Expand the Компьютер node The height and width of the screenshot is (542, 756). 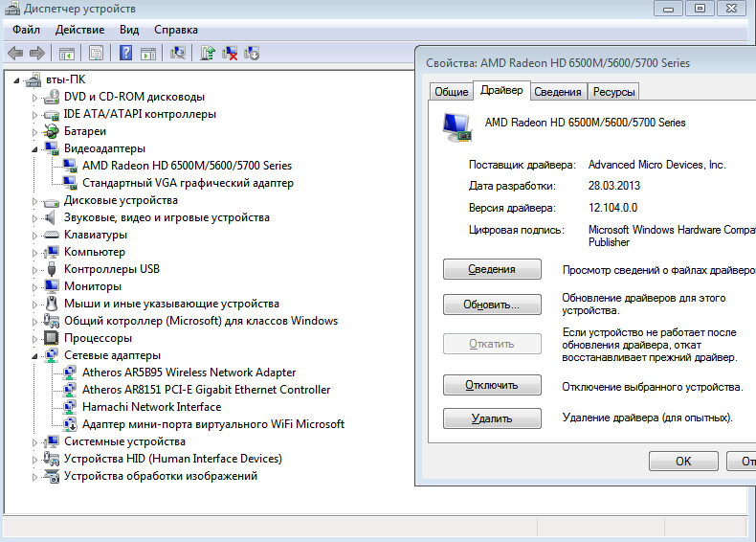(34, 253)
